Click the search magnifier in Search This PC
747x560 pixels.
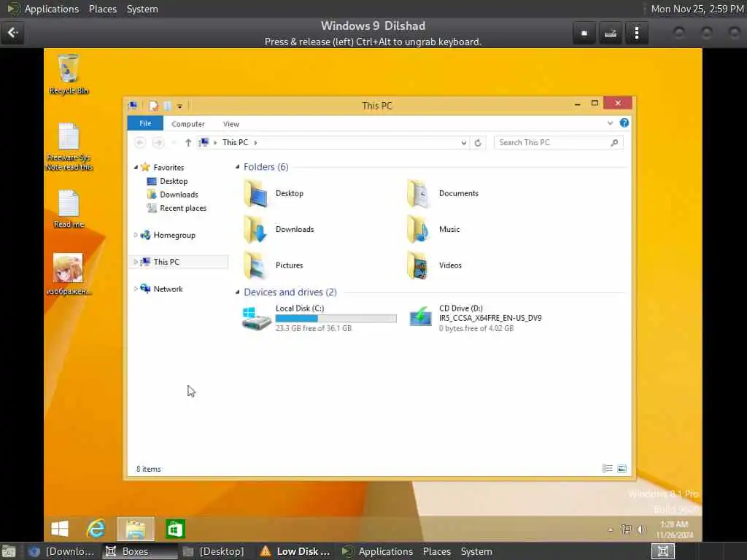click(x=614, y=142)
